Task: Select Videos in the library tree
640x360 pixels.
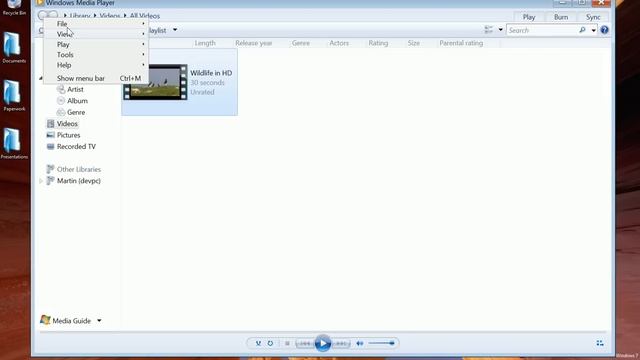Action: pos(67,123)
